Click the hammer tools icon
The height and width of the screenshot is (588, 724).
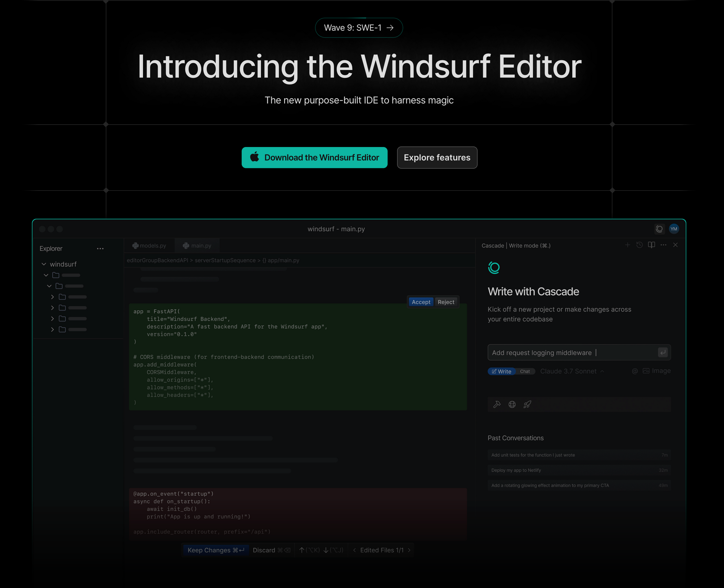[x=497, y=404]
